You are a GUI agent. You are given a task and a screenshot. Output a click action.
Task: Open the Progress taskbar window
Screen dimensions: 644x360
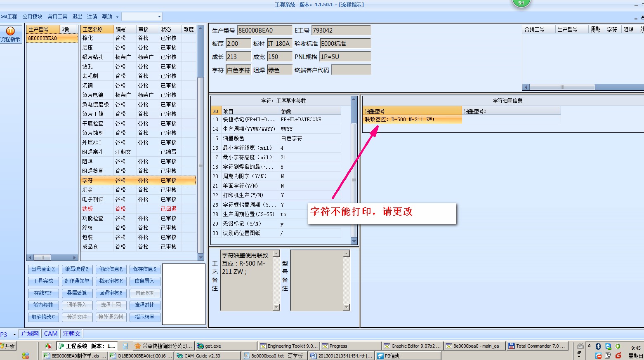click(x=351, y=346)
